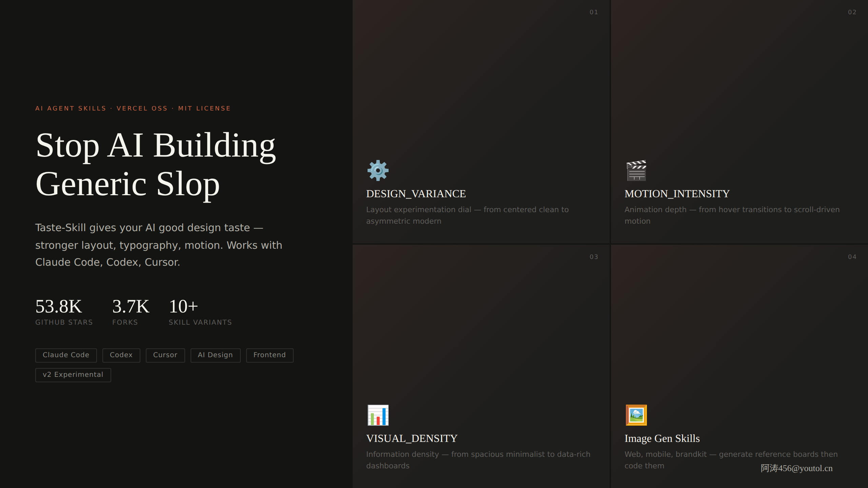Click the bar chart icon above VISUAL_DENSITY
The height and width of the screenshot is (488, 868).
tap(378, 415)
